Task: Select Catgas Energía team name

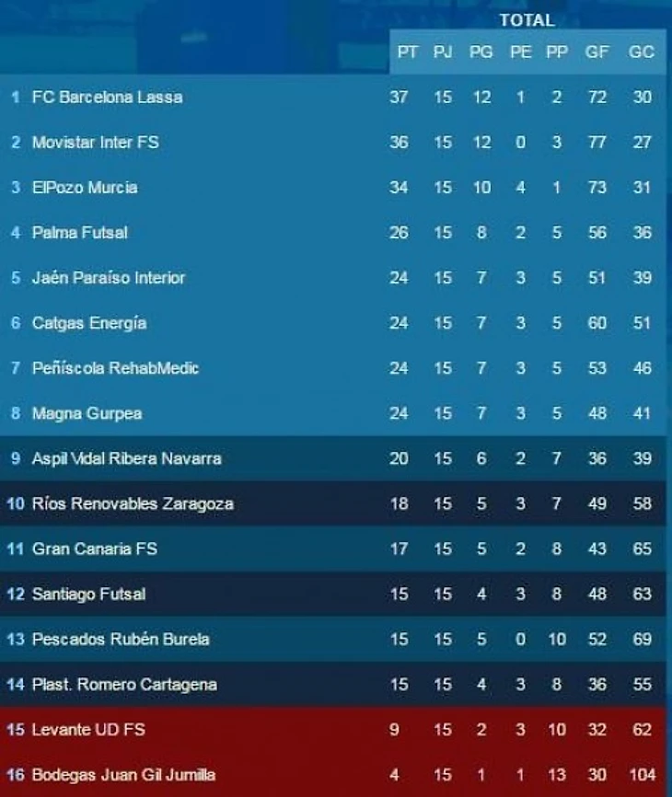Action: pos(88,323)
